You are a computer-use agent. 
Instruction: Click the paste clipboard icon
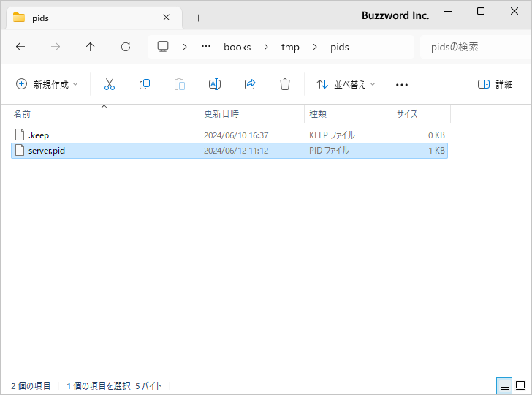[180, 84]
